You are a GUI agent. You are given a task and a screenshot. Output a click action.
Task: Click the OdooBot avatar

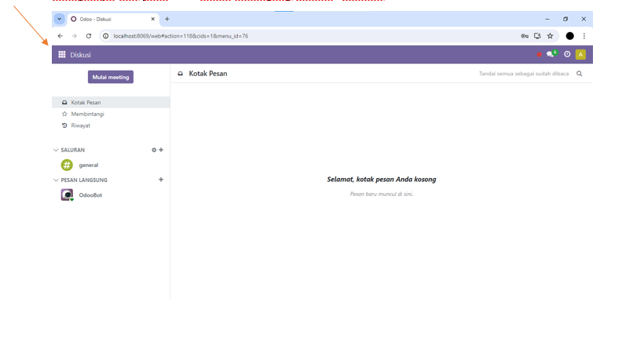pos(67,194)
